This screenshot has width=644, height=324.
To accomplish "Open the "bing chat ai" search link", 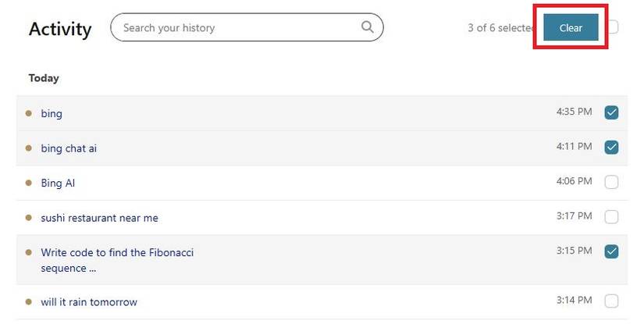I will pos(69,148).
